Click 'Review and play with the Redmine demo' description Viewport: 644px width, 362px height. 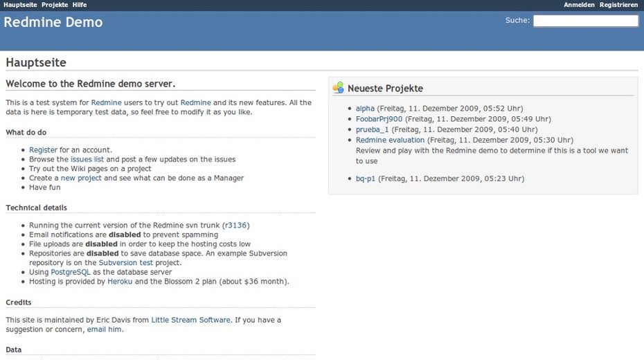492,156
